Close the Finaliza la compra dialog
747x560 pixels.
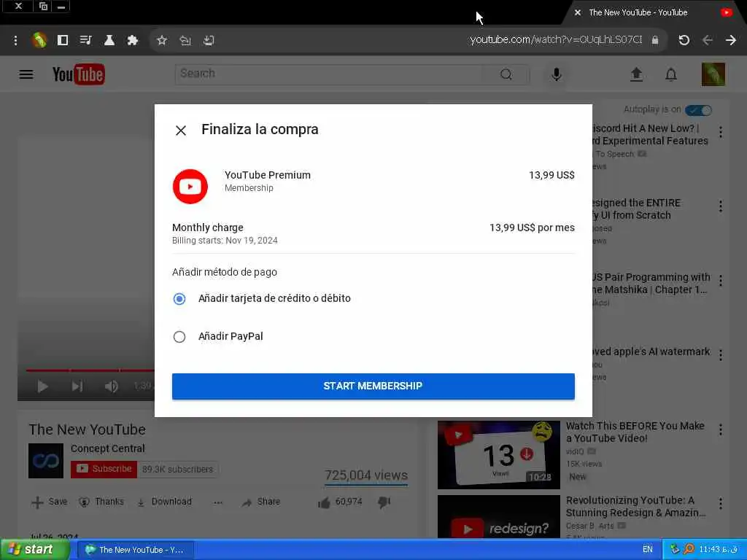[x=181, y=130]
